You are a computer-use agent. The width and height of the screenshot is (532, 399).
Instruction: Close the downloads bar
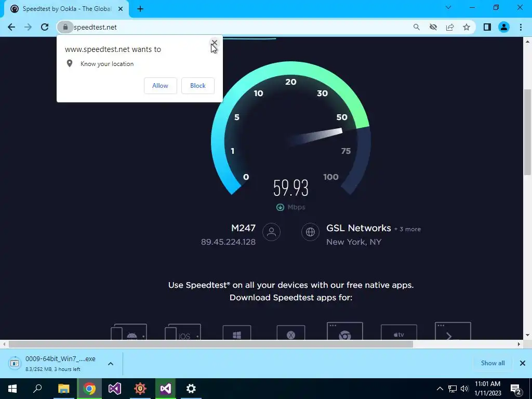coord(523,363)
